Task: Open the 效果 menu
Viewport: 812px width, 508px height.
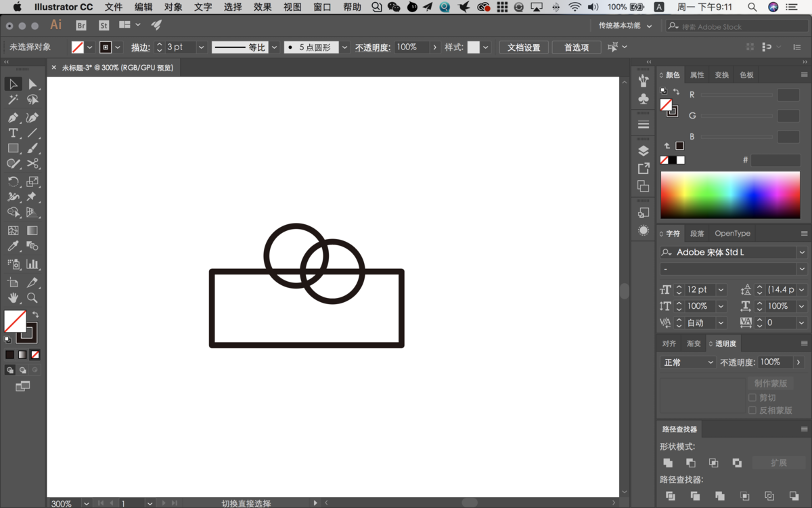Action: 263,7
